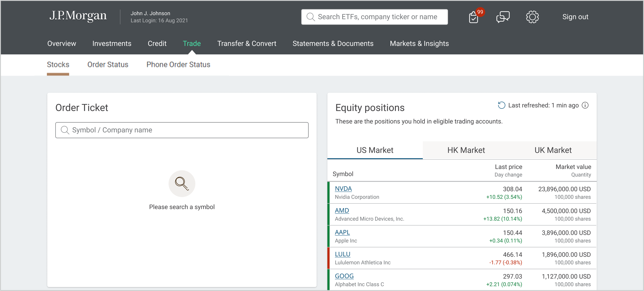Open the tasks clipboard icon showing 99 notifications
The height and width of the screenshot is (291, 644).
(x=473, y=17)
